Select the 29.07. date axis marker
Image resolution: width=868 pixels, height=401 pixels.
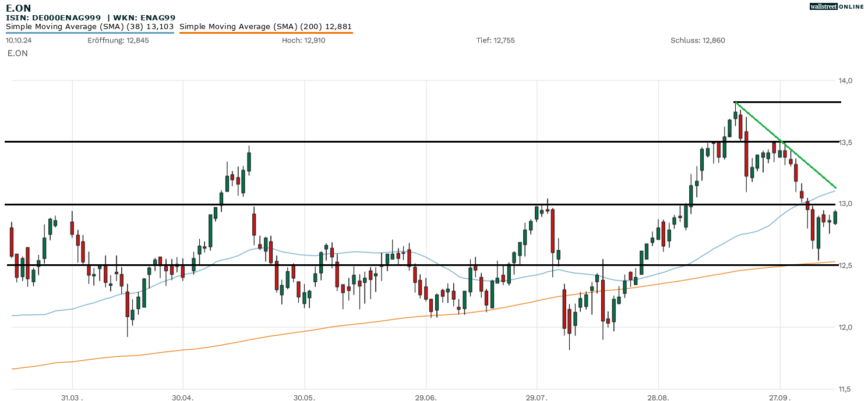coord(537,397)
